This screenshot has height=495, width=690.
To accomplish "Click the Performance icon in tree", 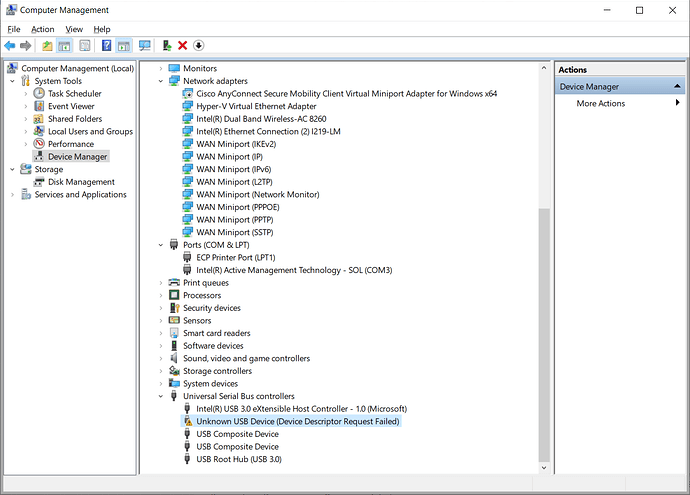I will tap(39, 144).
